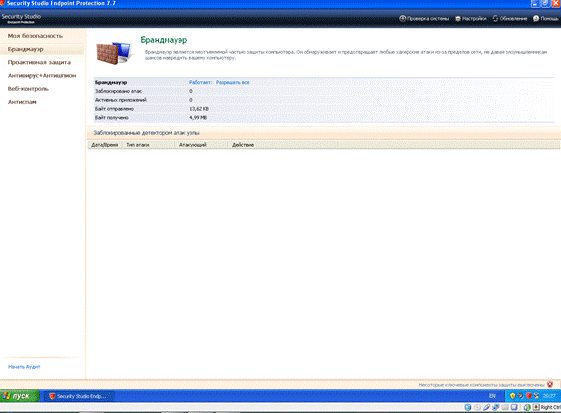
Task: Click the Заблокированные детектором атак узлы heading
Action: coord(146,133)
